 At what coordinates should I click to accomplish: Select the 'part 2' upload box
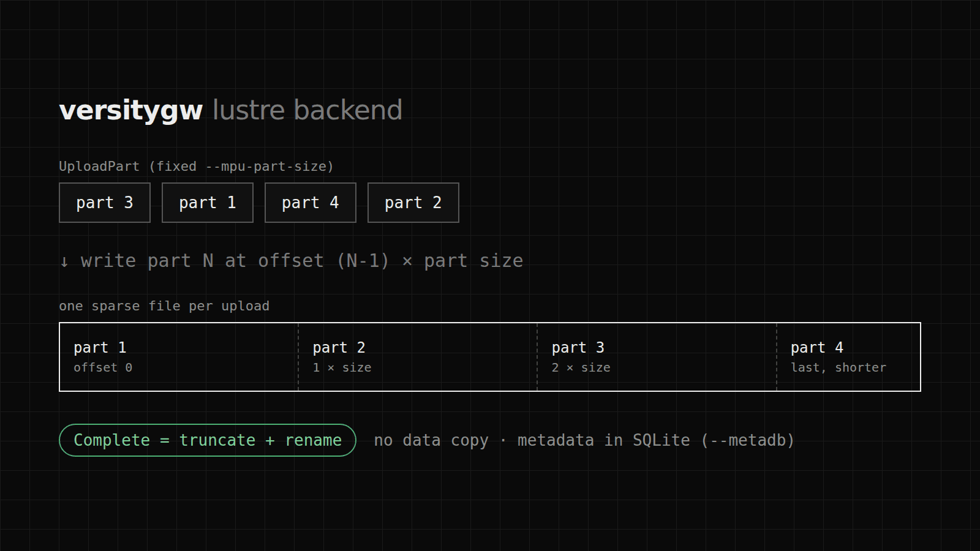(x=413, y=203)
